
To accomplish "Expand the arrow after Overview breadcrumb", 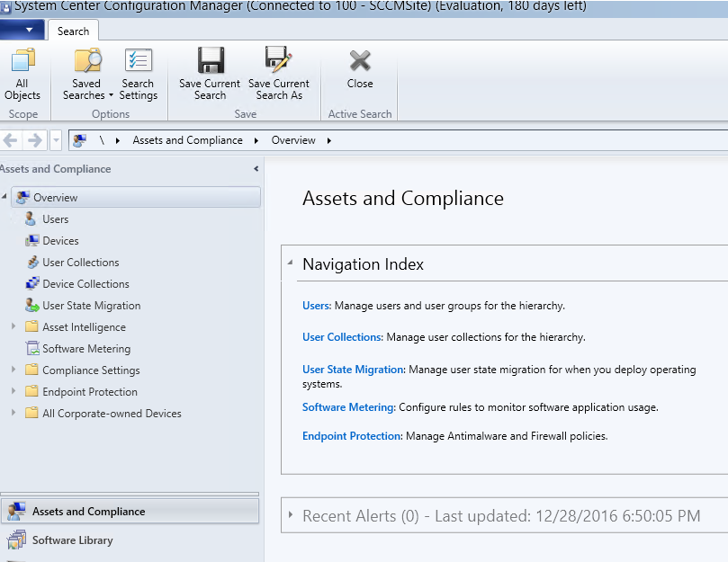I will [x=329, y=140].
